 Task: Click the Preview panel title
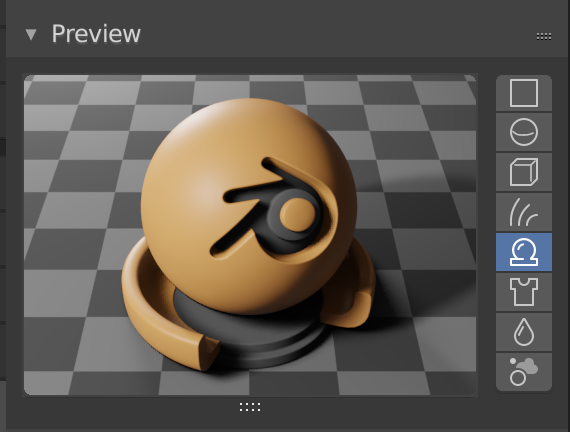pos(96,34)
